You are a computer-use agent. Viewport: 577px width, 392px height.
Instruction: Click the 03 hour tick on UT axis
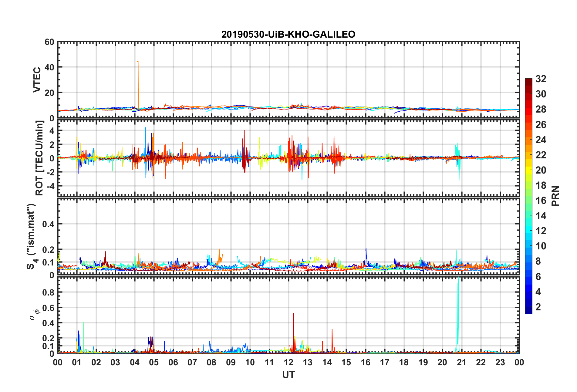[x=115, y=362]
